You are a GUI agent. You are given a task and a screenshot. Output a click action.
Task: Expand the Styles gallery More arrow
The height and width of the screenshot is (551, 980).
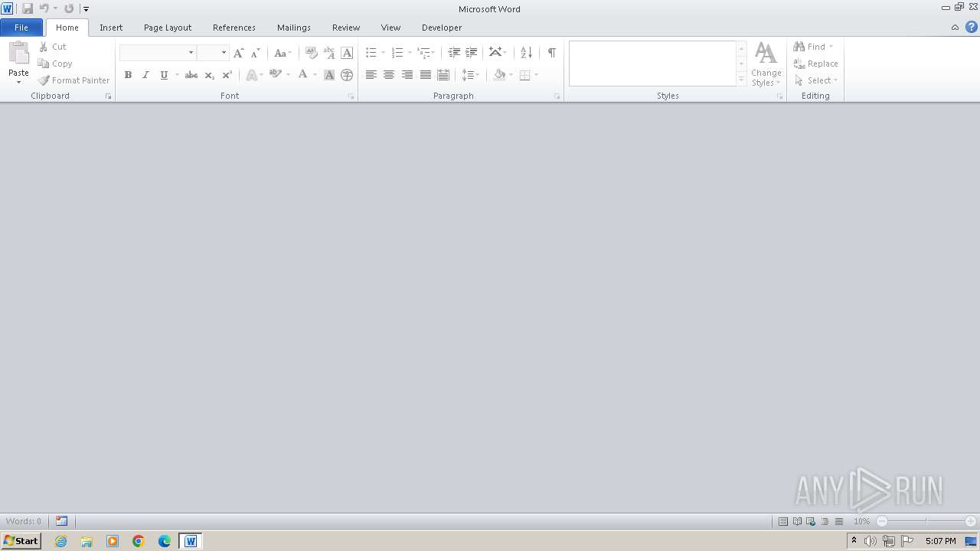click(742, 79)
